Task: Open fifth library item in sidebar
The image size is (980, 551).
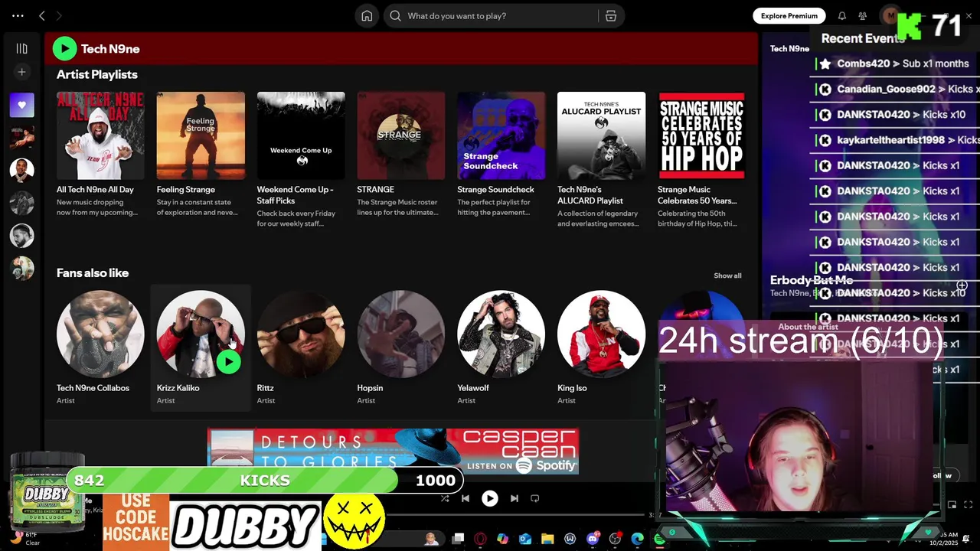Action: click(x=21, y=236)
